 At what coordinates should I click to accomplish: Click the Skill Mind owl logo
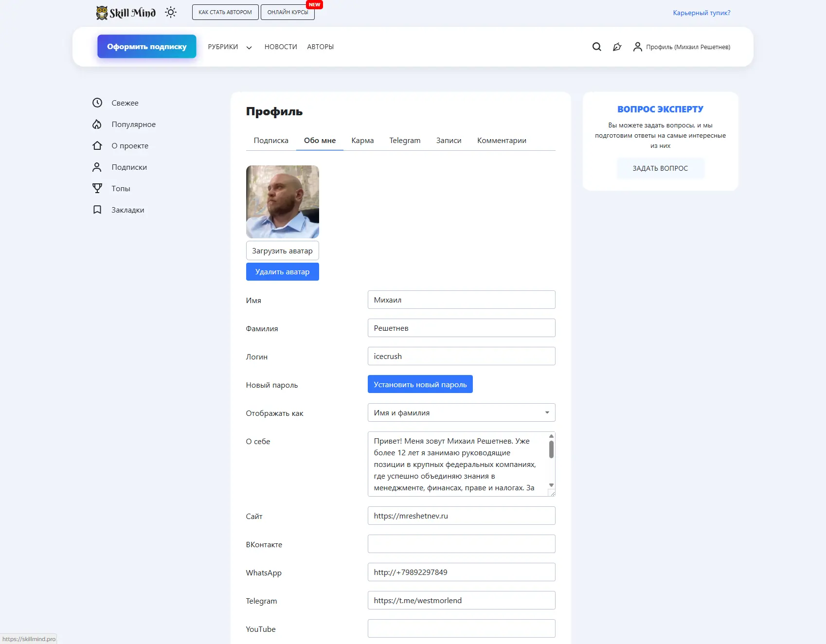126,12
